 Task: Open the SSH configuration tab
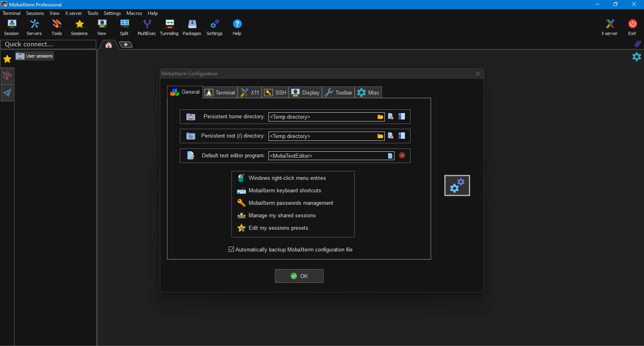(275, 93)
